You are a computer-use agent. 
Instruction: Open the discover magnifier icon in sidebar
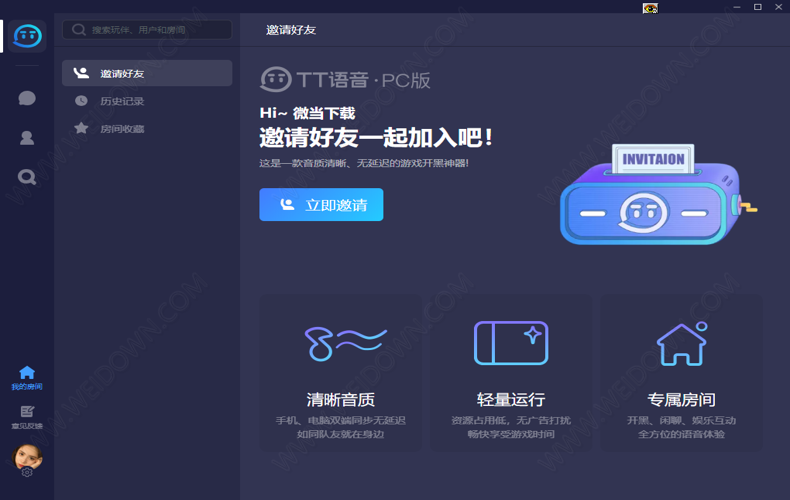click(27, 177)
